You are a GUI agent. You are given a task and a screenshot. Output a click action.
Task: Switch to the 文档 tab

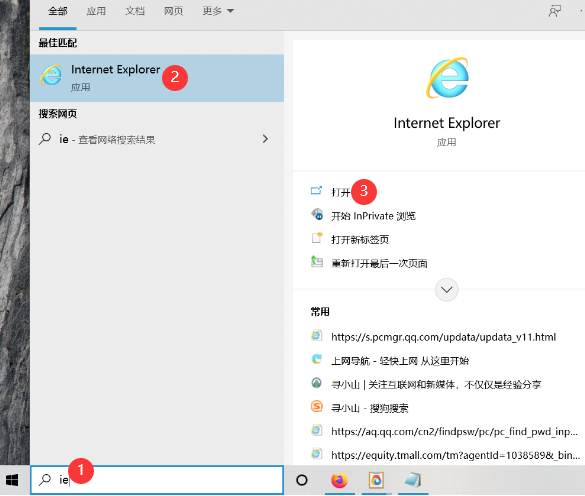[x=135, y=11]
